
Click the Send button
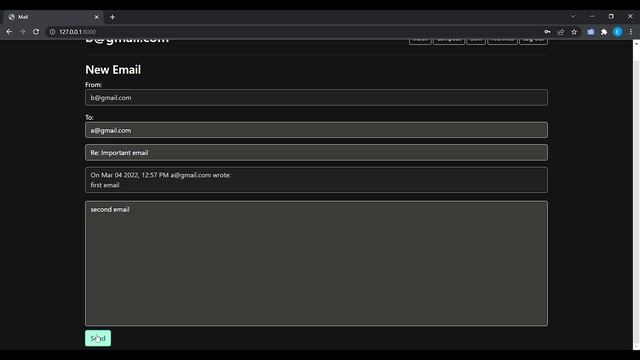tap(98, 338)
